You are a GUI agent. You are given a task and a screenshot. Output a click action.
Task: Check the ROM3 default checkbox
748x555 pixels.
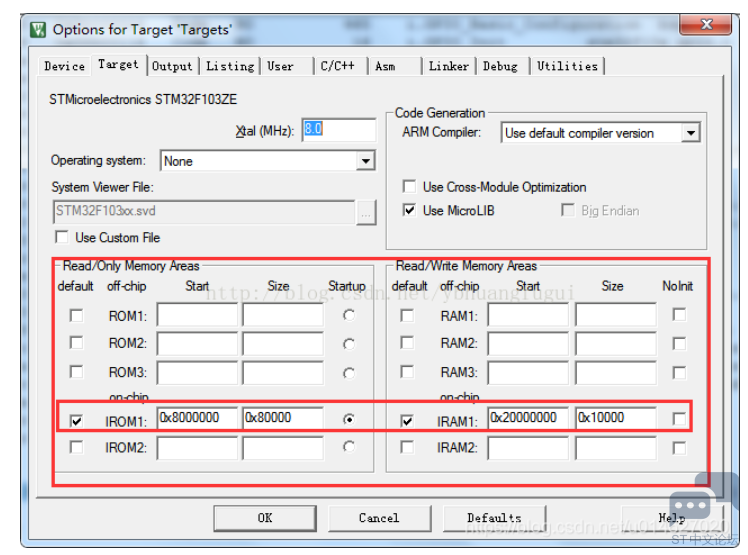(76, 372)
